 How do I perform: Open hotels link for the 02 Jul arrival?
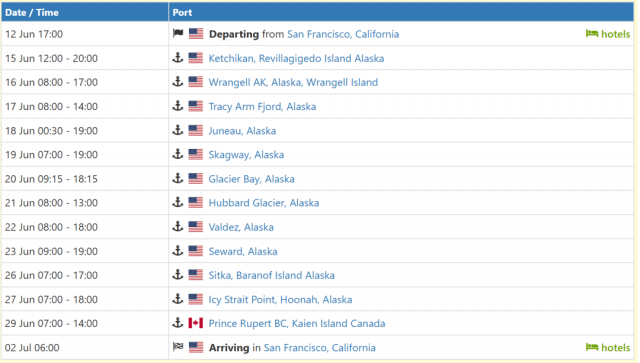click(608, 347)
